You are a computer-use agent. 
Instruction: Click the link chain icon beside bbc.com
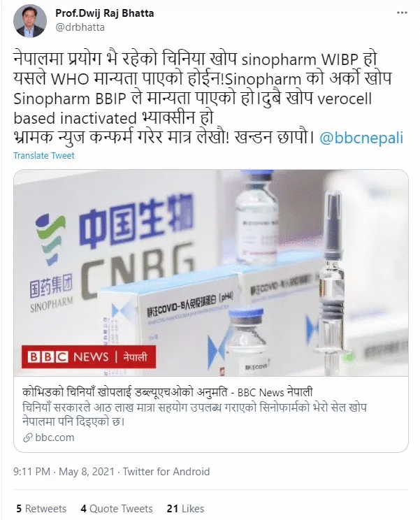pyautogui.click(x=27, y=438)
